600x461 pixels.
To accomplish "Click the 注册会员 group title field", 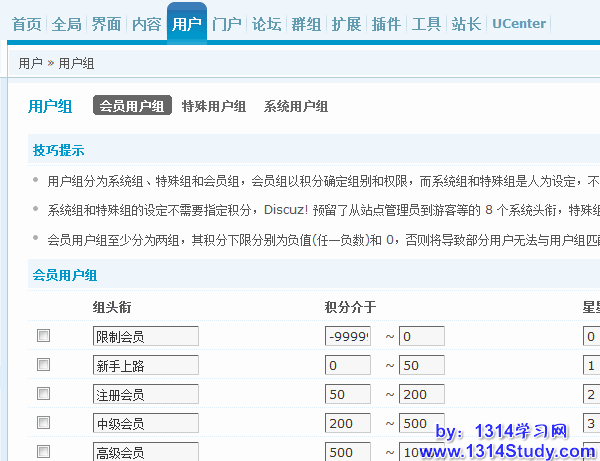I will pyautogui.click(x=145, y=394).
